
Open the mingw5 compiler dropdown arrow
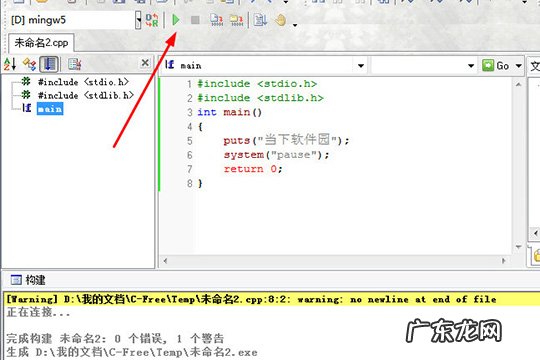click(138, 20)
